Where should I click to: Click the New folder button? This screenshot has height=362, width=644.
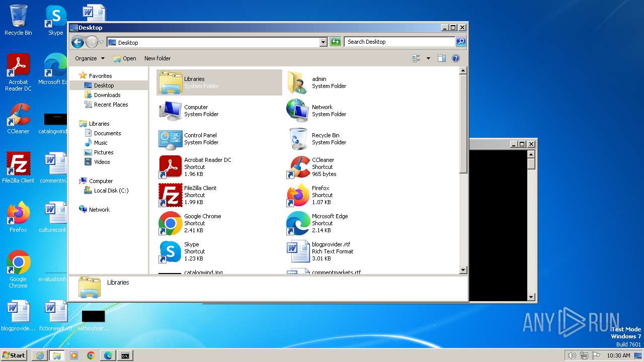click(157, 58)
